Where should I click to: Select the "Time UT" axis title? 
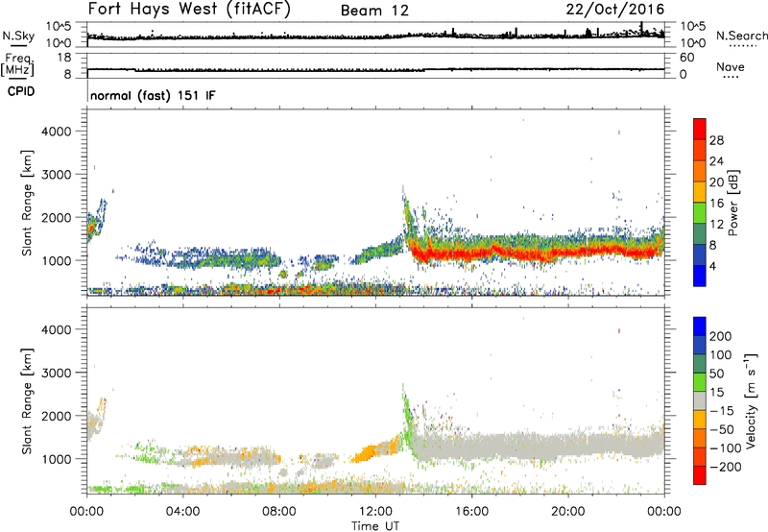point(375,526)
